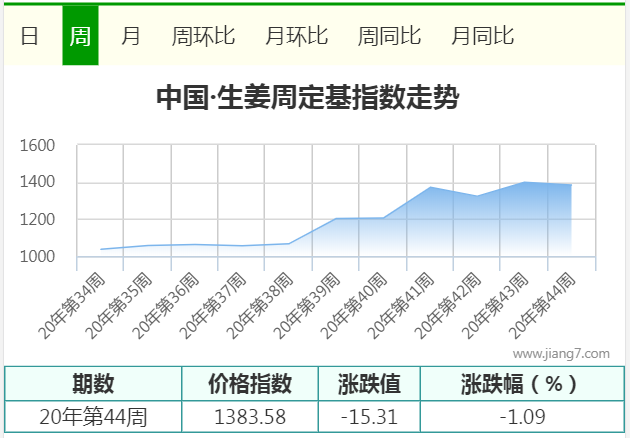
Task: Click the 20年第41周 axis label
Action: click(x=401, y=305)
